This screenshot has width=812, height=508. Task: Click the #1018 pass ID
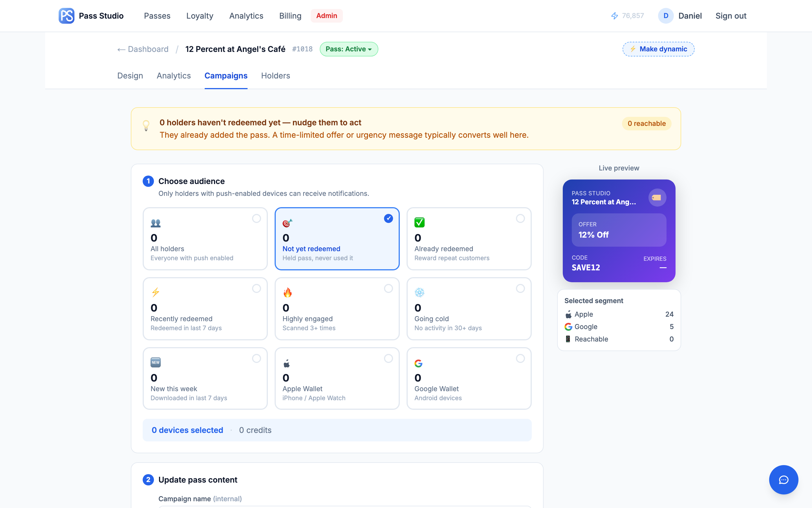[302, 49]
